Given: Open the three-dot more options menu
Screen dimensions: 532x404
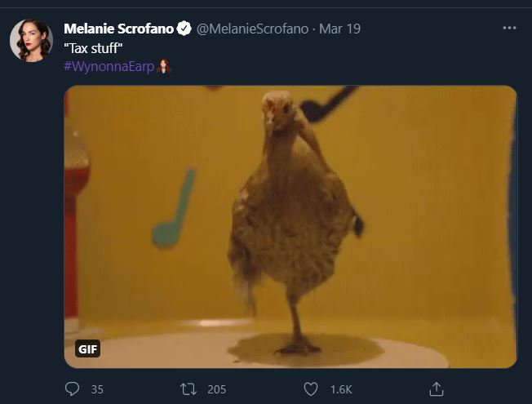Looking at the screenshot, I should pos(510,28).
